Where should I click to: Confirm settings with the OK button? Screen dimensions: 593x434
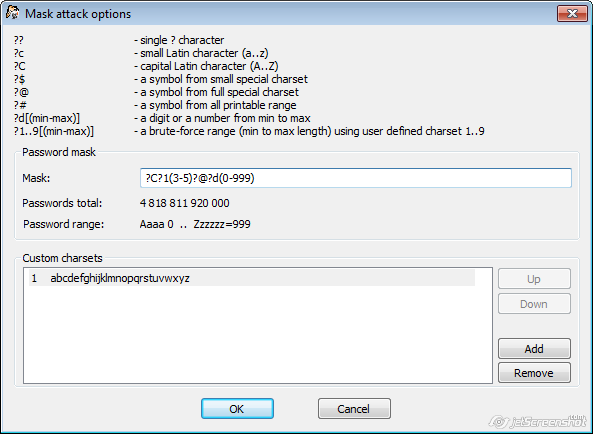(237, 409)
